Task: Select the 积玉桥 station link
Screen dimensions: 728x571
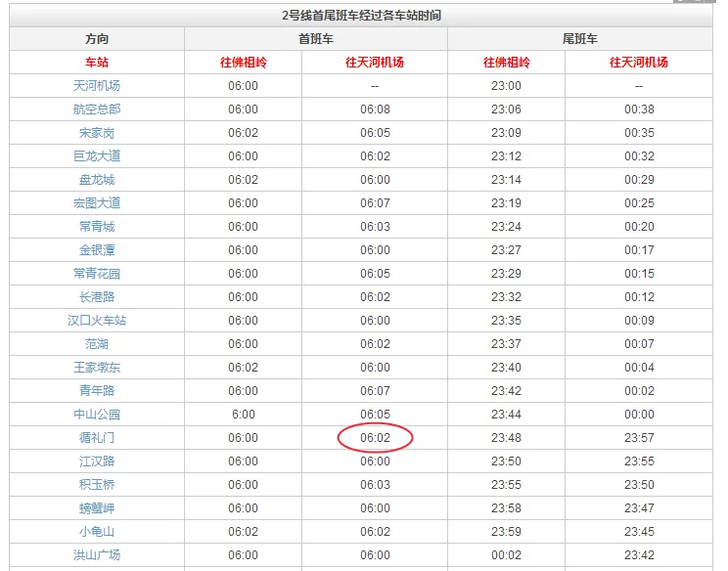Action: pos(97,485)
